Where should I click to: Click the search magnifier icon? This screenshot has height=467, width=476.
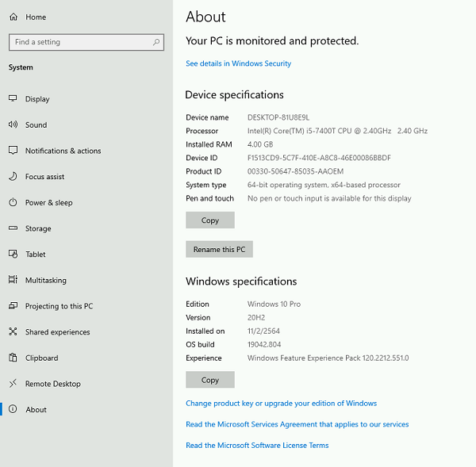156,42
